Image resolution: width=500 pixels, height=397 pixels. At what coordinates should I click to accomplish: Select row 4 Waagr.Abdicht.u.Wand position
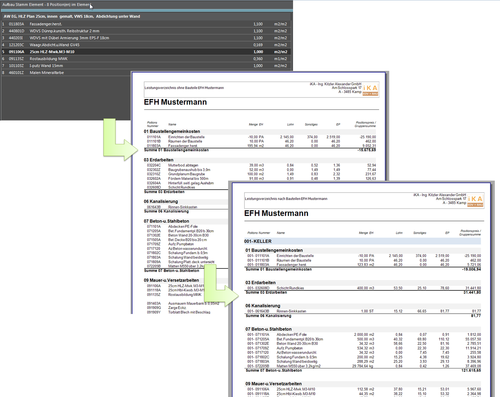coord(146,45)
